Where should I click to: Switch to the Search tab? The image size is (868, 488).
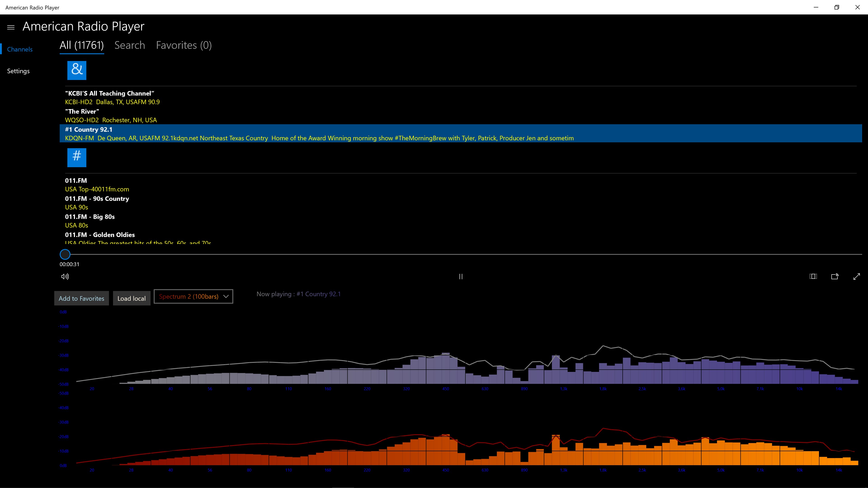130,45
